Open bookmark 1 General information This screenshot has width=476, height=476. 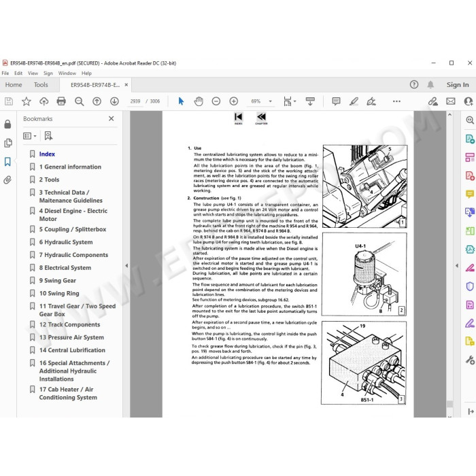(x=70, y=167)
